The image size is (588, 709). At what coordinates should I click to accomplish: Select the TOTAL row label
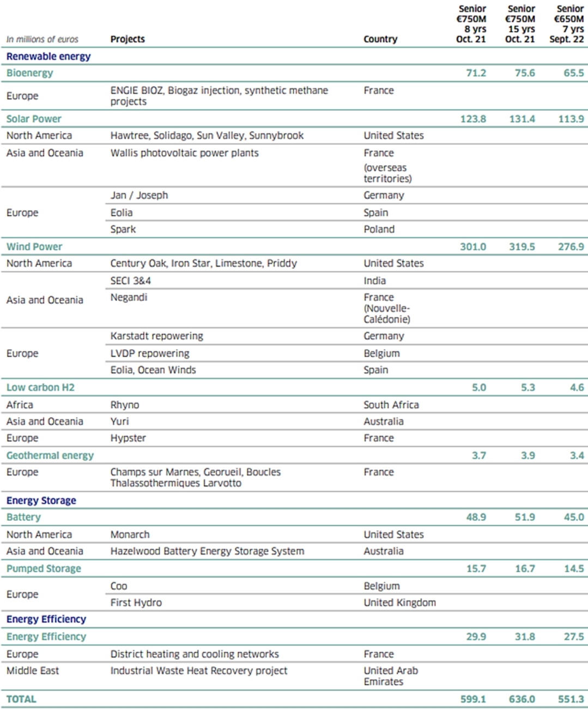[21, 699]
